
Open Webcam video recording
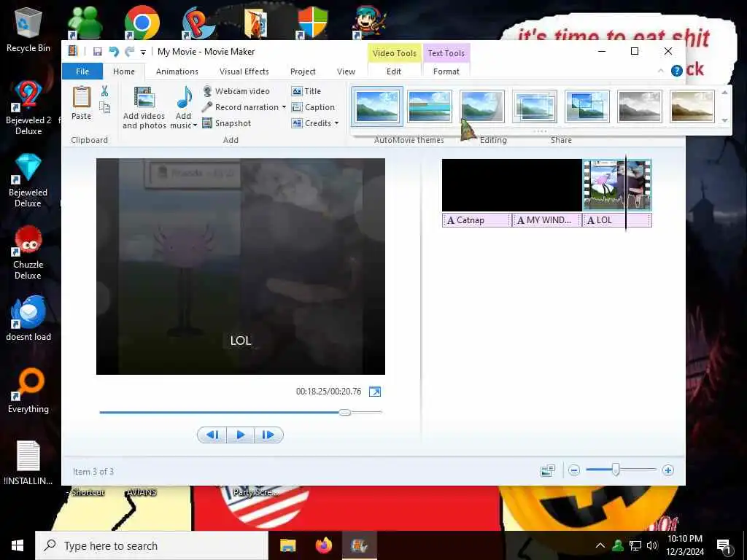point(236,91)
